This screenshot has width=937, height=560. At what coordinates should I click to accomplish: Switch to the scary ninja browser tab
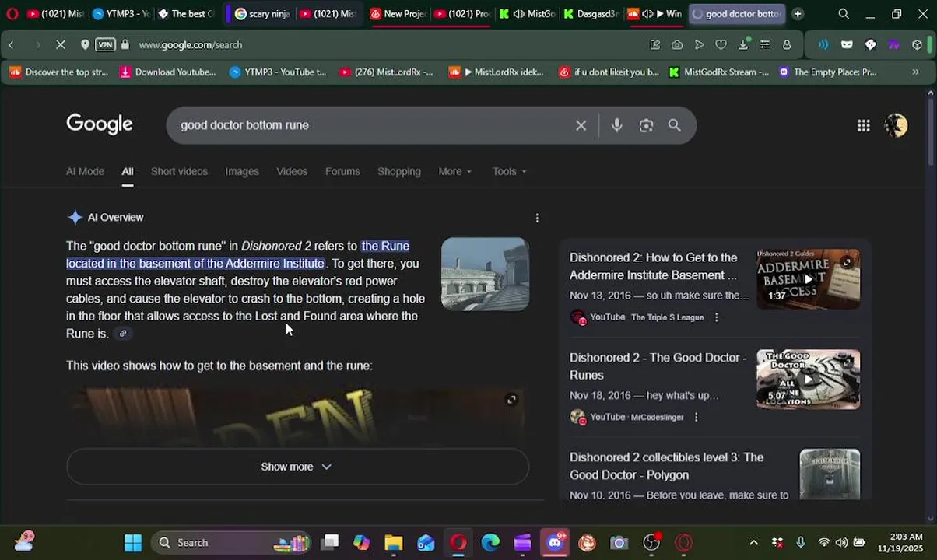click(x=262, y=14)
